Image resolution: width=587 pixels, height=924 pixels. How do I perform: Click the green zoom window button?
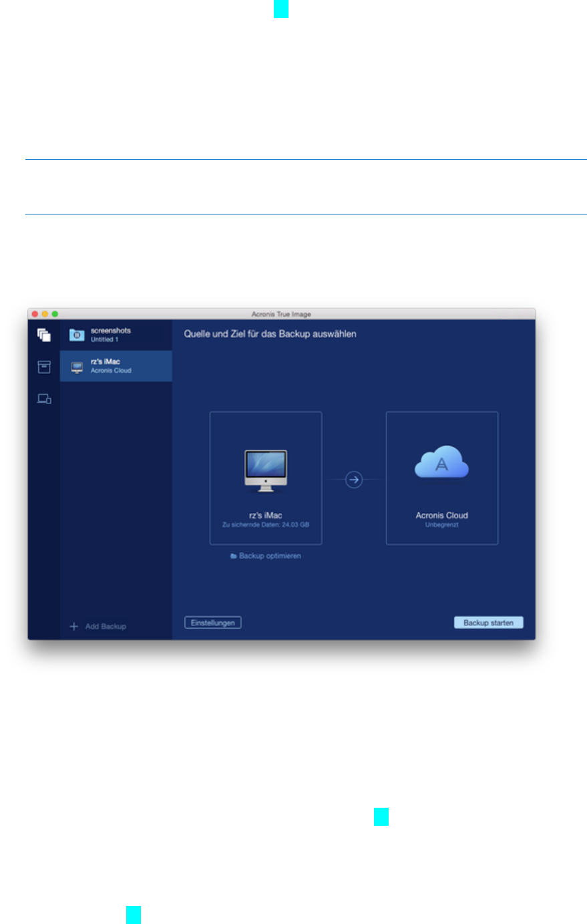point(55,314)
